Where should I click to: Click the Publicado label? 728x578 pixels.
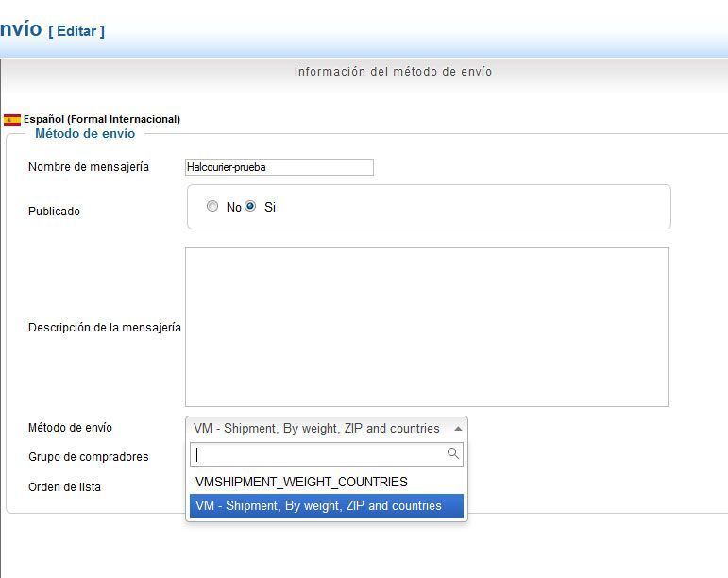point(54,212)
